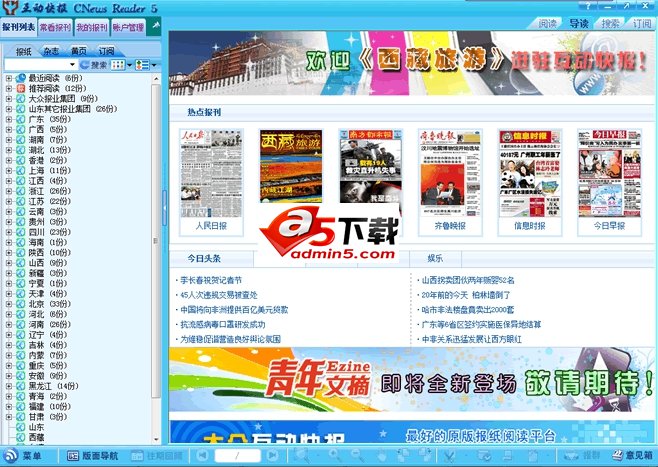Viewport: 658px width, 467px height.
Task: Switch to the colored grid view icon
Action: (x=118, y=65)
